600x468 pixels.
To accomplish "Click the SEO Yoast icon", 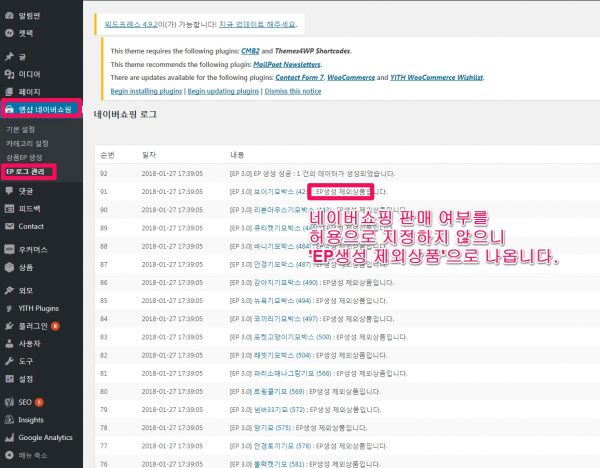I will coord(9,402).
